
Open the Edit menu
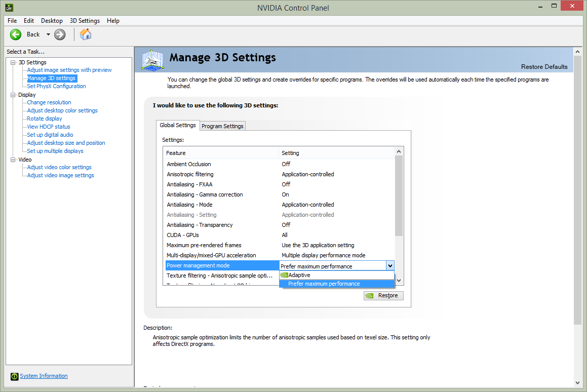click(x=28, y=21)
